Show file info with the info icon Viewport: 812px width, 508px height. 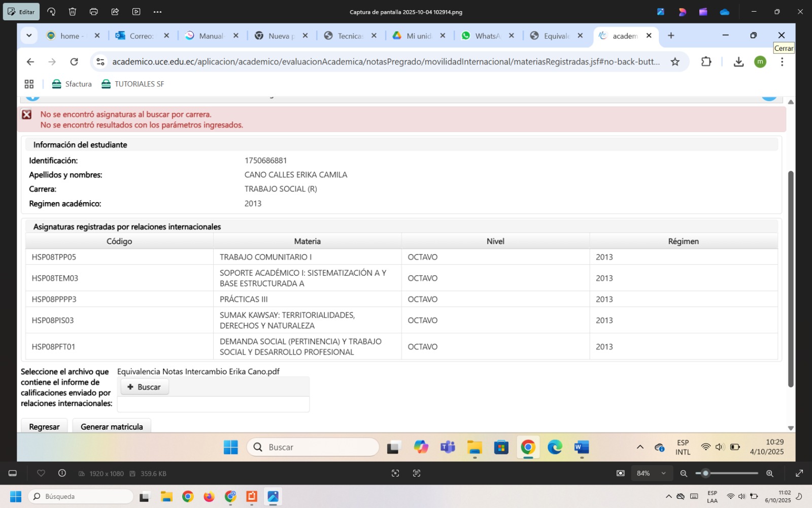(62, 473)
